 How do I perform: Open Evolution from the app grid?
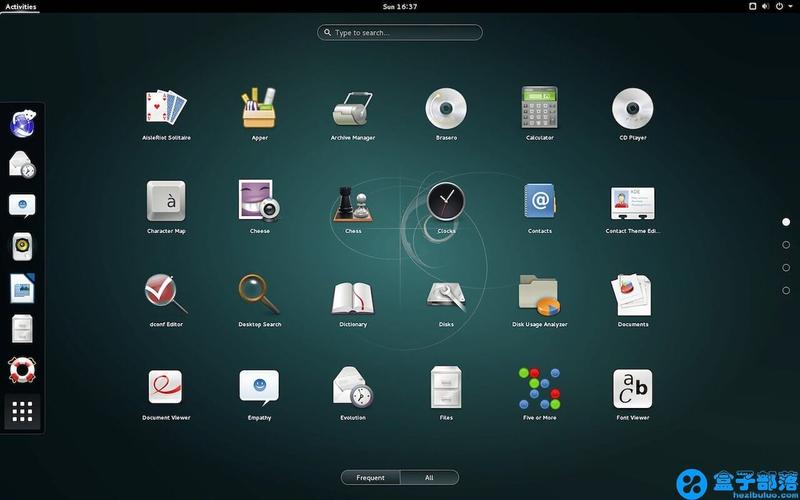(x=353, y=394)
